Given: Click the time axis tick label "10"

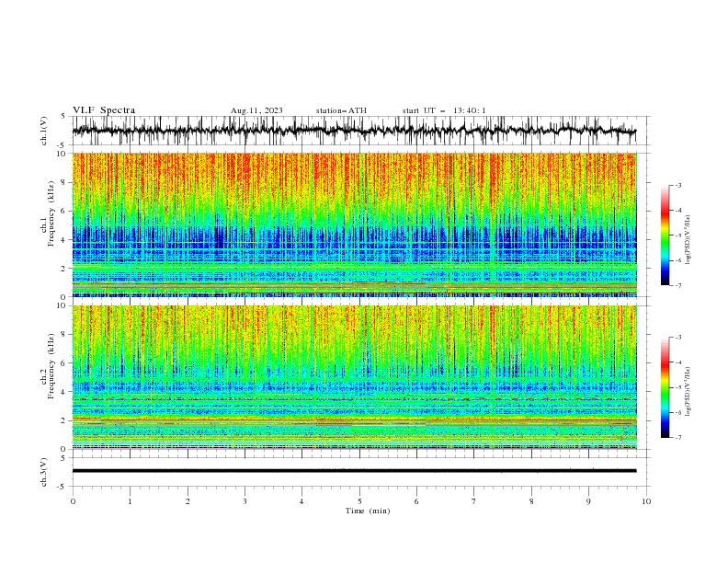Looking at the screenshot, I should [646, 501].
